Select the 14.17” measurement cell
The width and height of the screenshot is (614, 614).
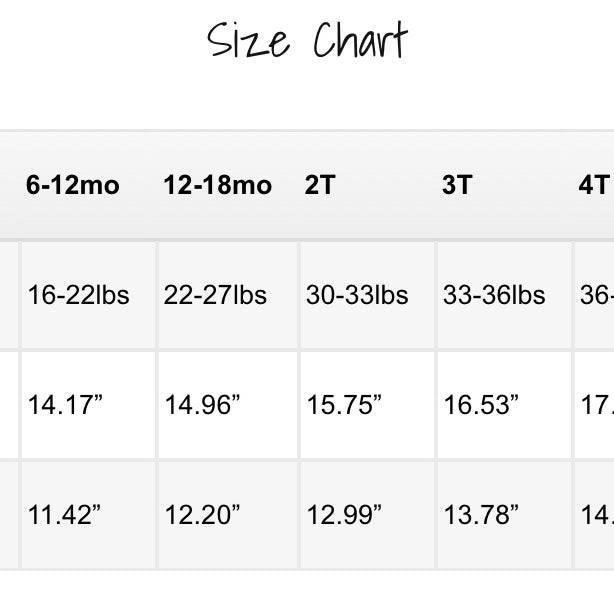pos(66,405)
